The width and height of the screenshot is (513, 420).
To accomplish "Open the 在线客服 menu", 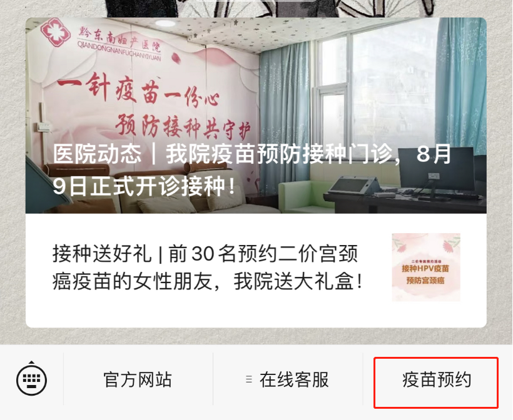I will [x=288, y=380].
